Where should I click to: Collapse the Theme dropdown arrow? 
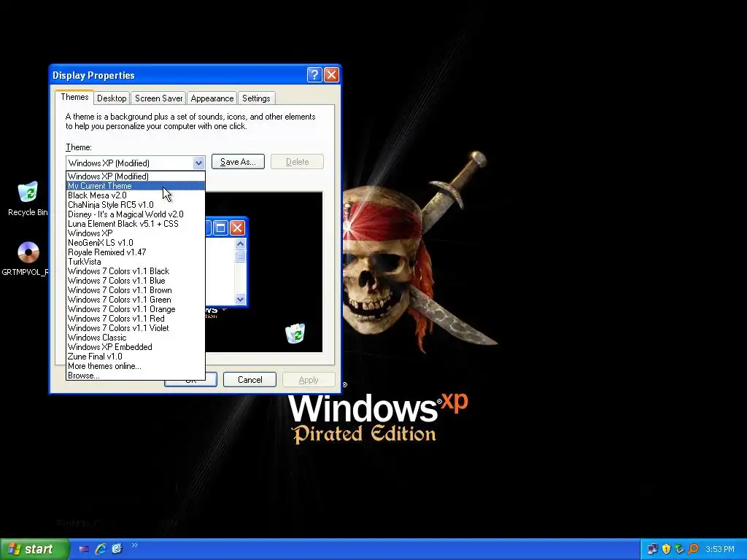pos(198,163)
